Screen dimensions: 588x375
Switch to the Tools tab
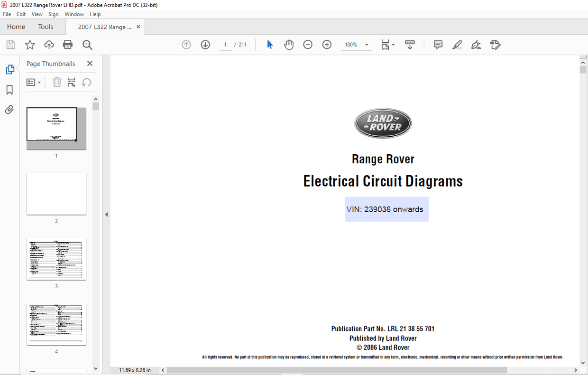[46, 27]
